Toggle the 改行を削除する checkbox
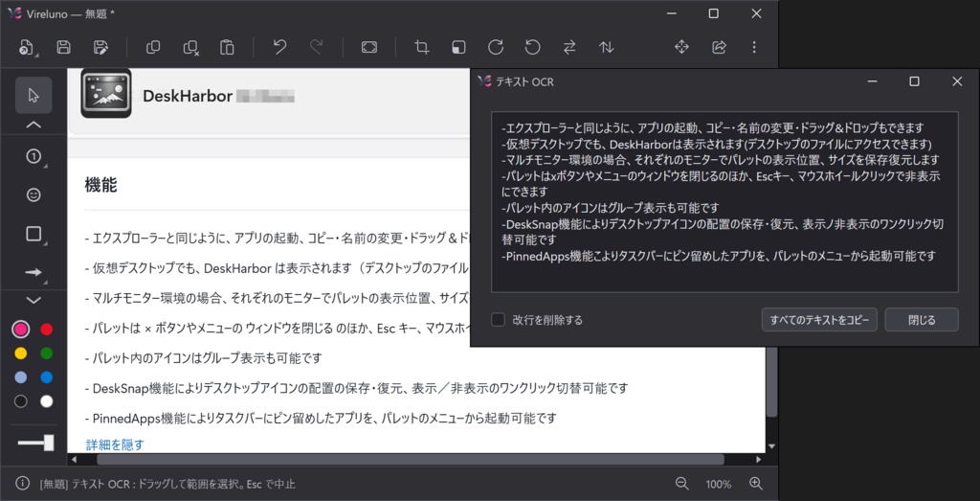This screenshot has width=980, height=501. pos(498,320)
